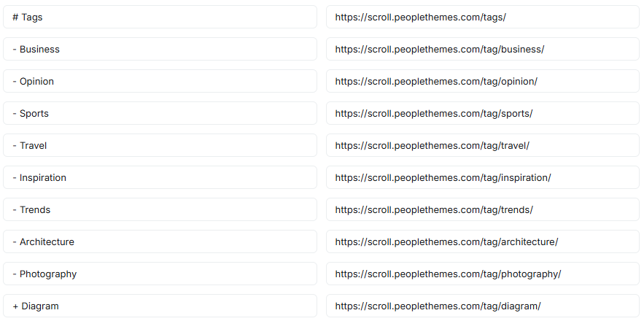Image resolution: width=644 pixels, height=321 pixels.
Task: Select the '- Business' label field
Action: [x=160, y=49]
